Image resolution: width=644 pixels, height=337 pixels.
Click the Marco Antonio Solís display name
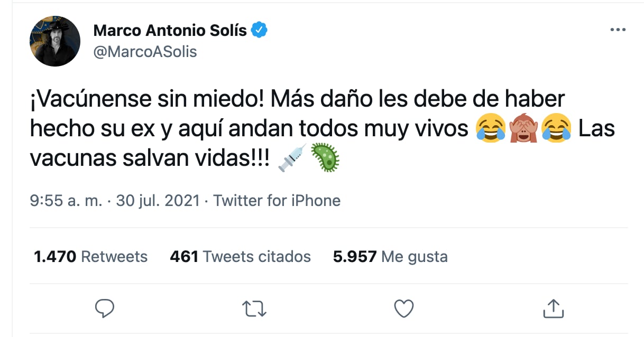coord(170,31)
